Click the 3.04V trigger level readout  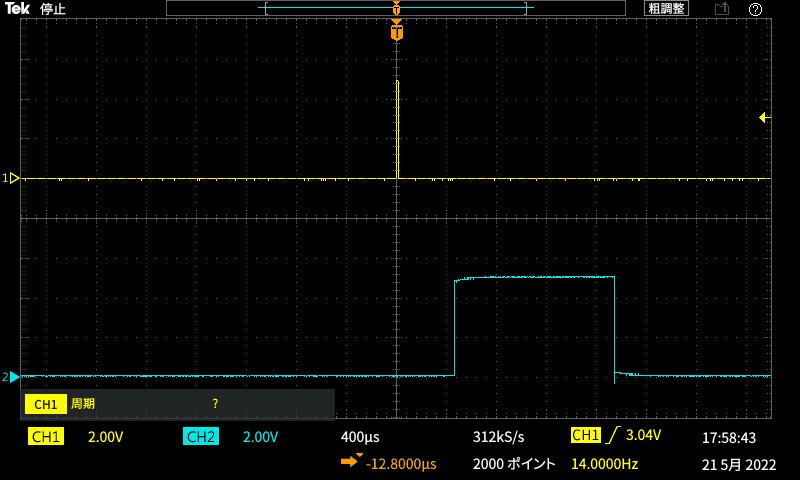click(x=643, y=436)
